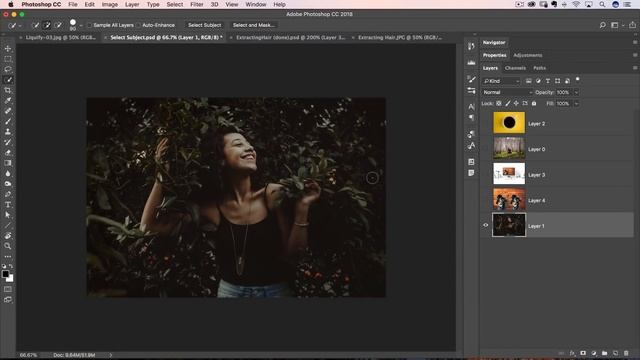Select the Brush tool
This screenshot has height=360, width=640.
click(x=8, y=121)
